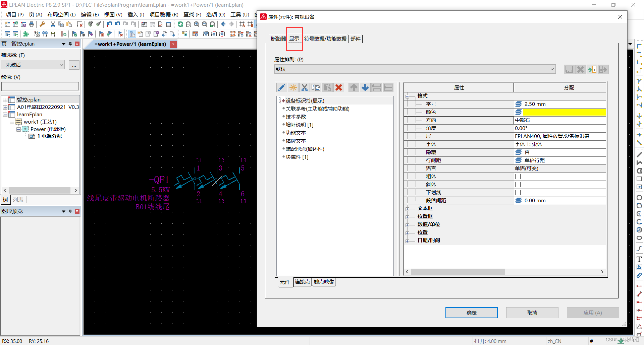This screenshot has width=644, height=345.
Task: Open the 符号数据/功能数据 tab
Action: pyautogui.click(x=325, y=39)
